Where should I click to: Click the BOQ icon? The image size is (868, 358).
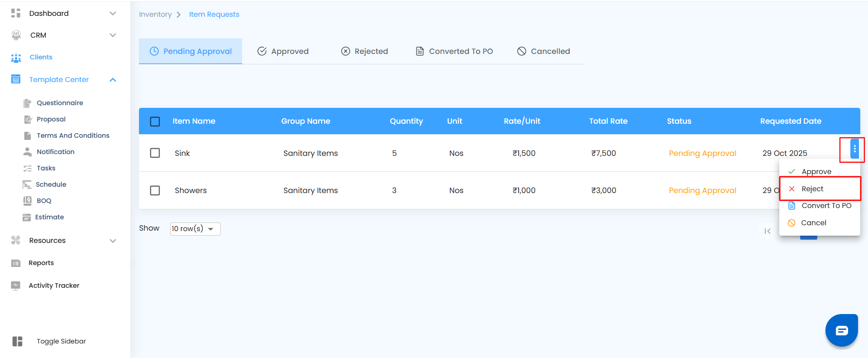(x=28, y=200)
